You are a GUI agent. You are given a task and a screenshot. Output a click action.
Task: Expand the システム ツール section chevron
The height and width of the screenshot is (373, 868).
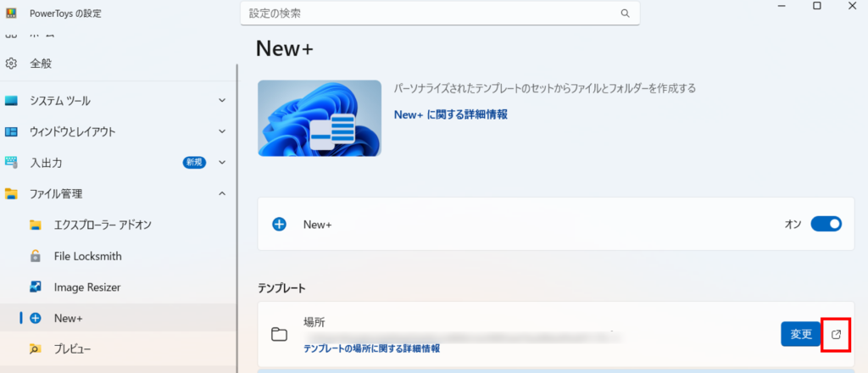click(222, 101)
